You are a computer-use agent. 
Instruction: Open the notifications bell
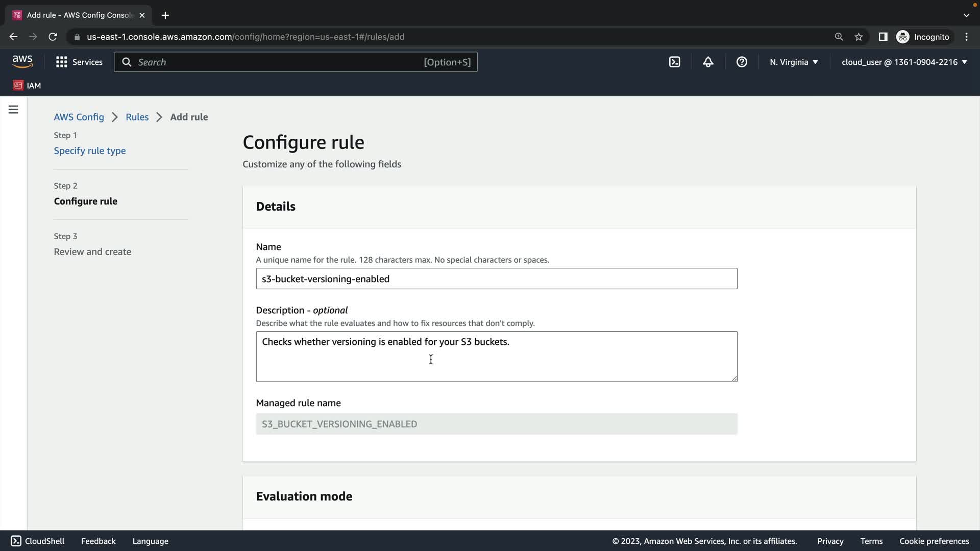point(708,62)
